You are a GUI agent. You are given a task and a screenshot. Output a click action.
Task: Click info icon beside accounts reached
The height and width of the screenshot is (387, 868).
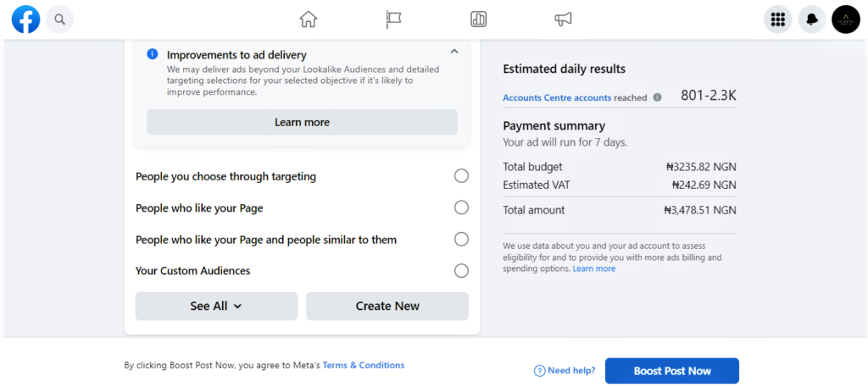point(657,97)
